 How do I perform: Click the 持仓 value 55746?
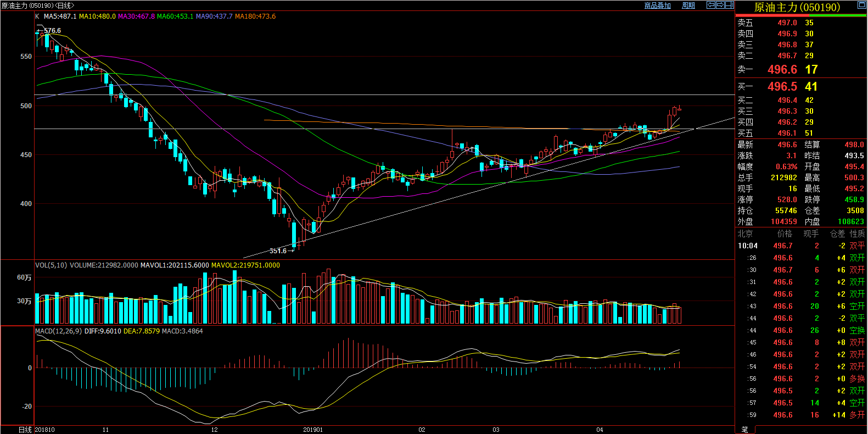(x=786, y=211)
